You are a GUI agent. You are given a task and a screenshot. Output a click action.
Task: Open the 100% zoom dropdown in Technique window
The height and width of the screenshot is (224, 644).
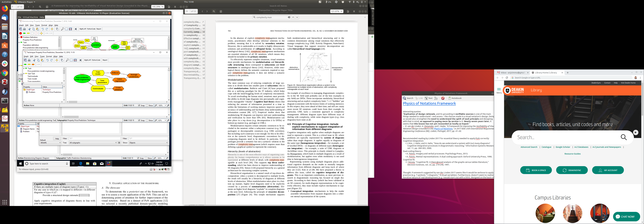(x=165, y=105)
